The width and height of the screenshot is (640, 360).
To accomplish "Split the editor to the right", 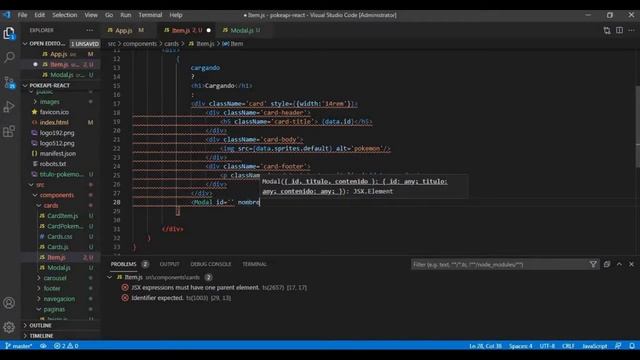I will tap(619, 30).
